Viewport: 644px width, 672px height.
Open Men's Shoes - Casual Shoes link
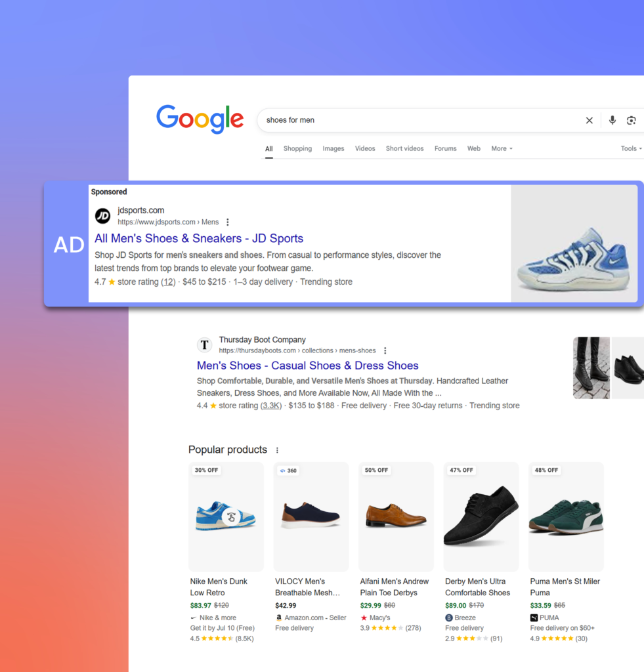(307, 366)
